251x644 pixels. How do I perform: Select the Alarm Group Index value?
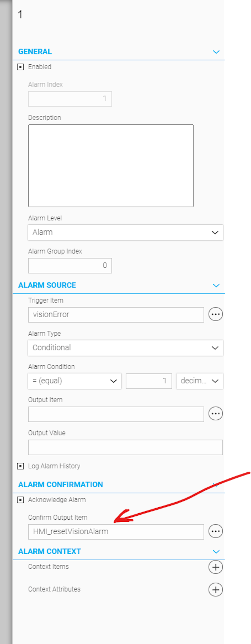70,265
